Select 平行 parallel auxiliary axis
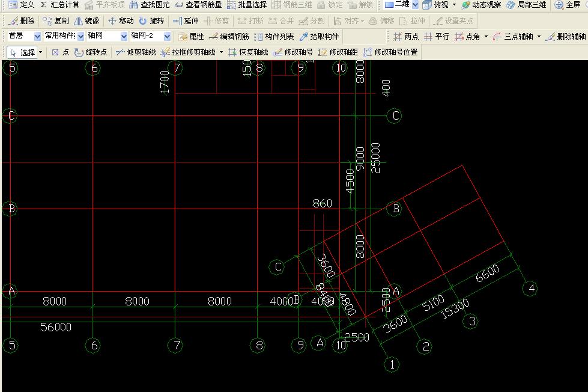Screen dimensions: 588x392 tap(437, 37)
